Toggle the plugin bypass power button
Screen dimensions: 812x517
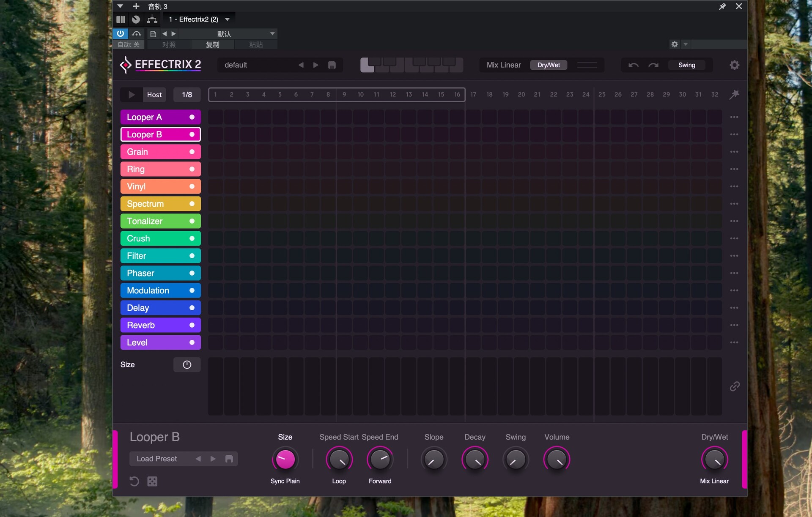click(121, 33)
